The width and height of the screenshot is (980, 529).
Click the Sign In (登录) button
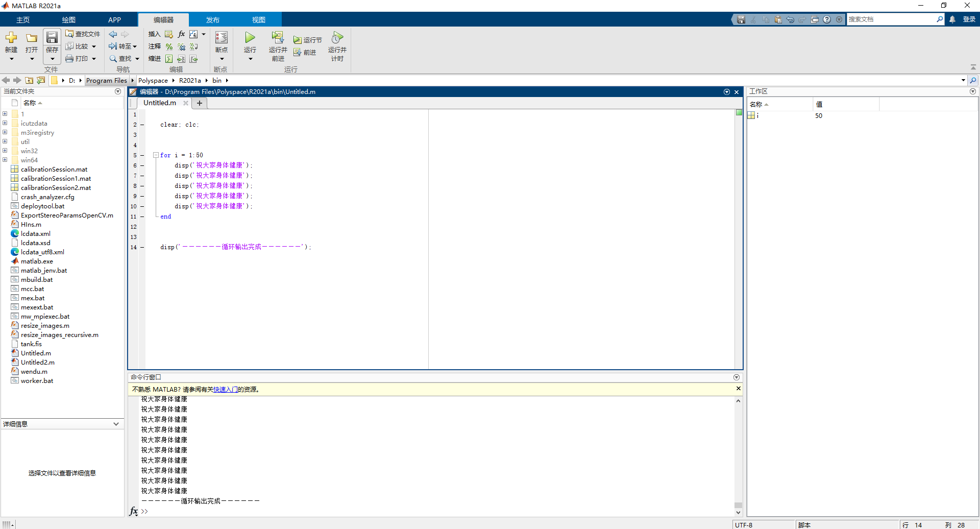[969, 19]
